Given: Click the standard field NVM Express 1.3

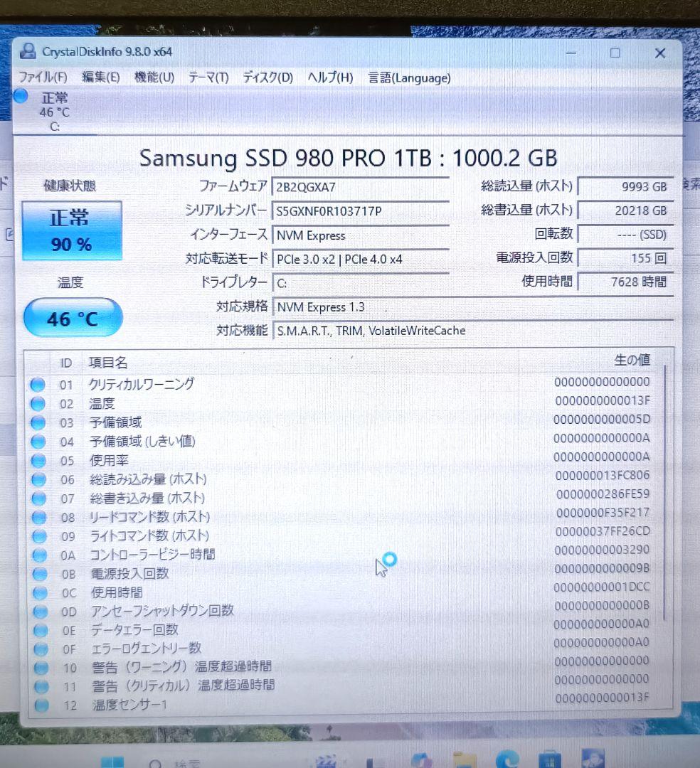Looking at the screenshot, I should [x=472, y=307].
